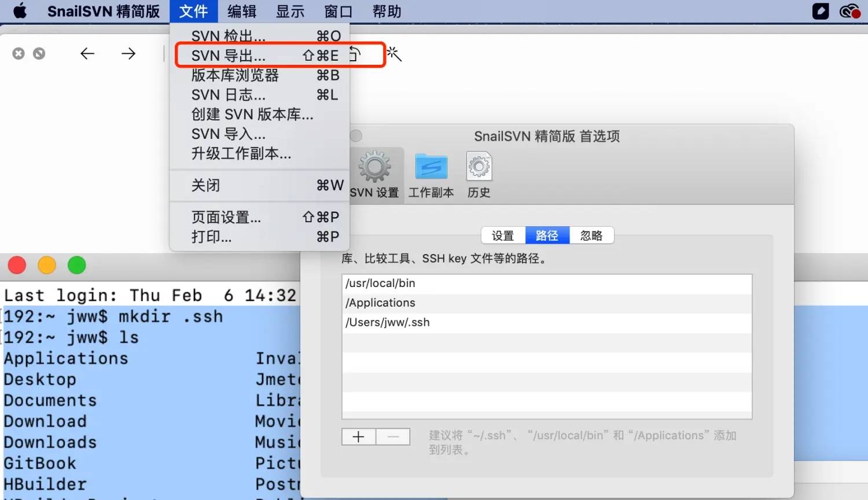The height and width of the screenshot is (500, 868).
Task: Click the green zoom button of Terminal
Action: click(x=77, y=265)
